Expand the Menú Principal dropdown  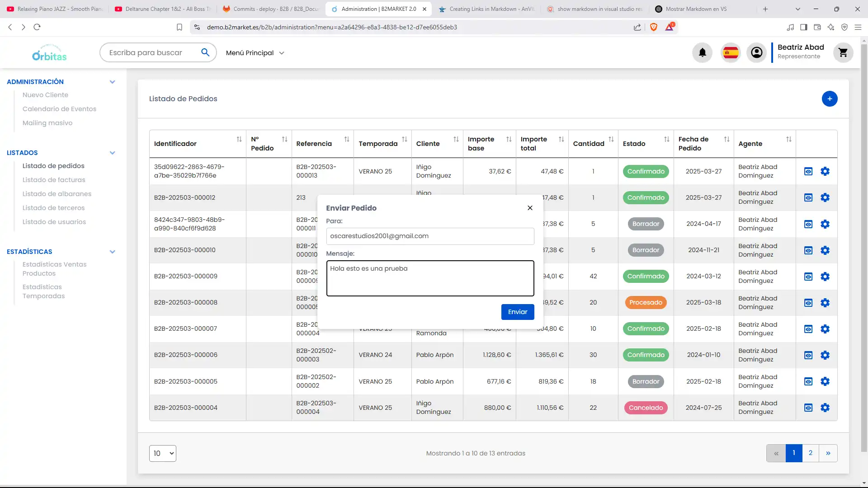[255, 53]
